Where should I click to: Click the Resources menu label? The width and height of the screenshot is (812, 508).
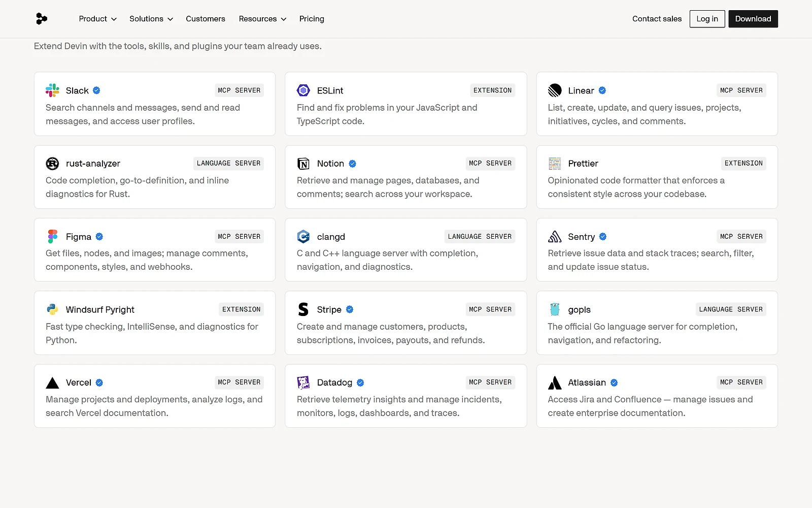point(258,19)
